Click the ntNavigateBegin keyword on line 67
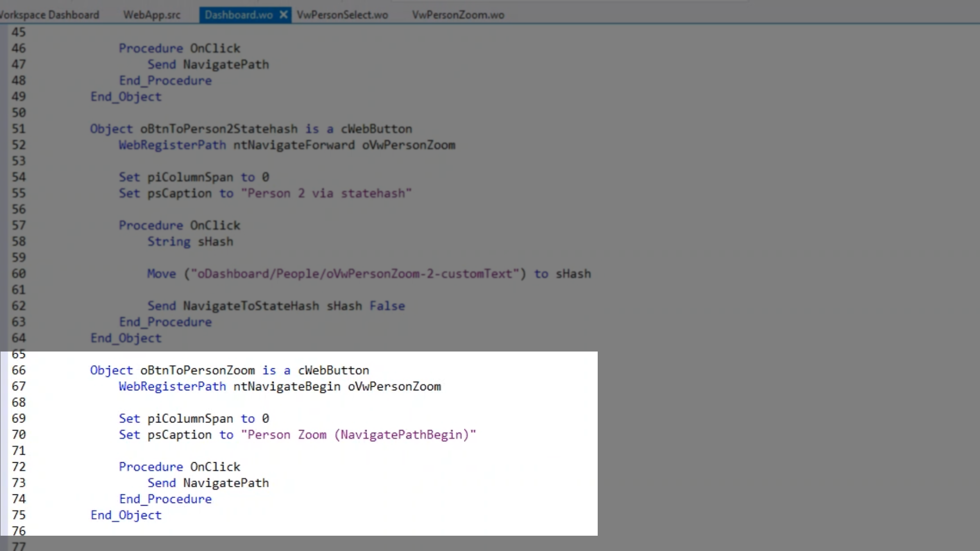This screenshot has height=551, width=980. [x=287, y=387]
